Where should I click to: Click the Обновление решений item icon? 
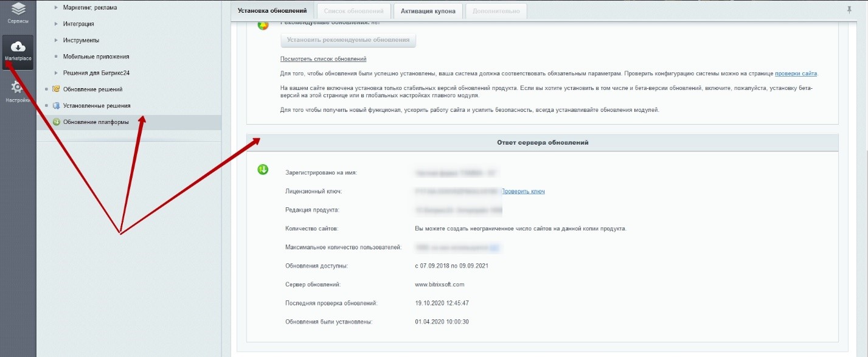[x=56, y=89]
